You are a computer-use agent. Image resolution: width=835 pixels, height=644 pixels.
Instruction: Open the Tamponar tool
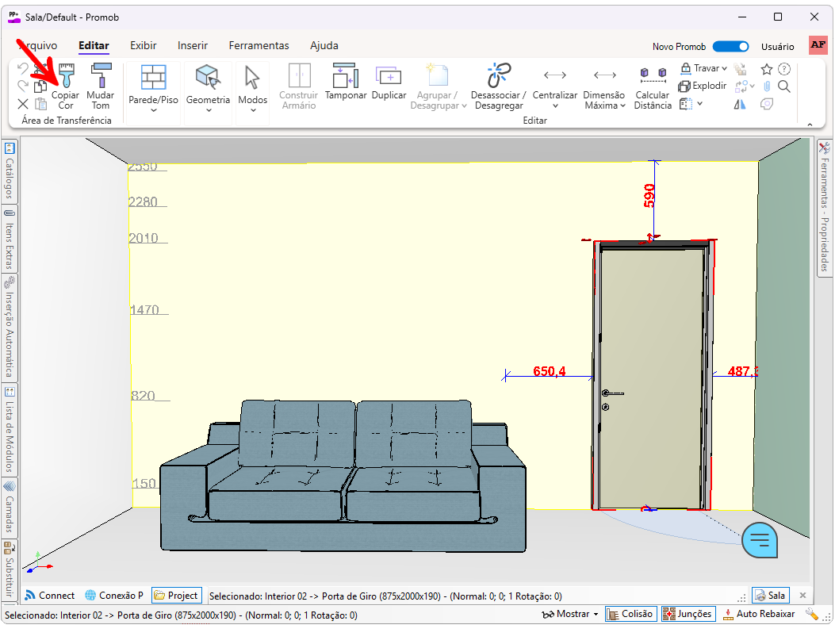pyautogui.click(x=346, y=85)
